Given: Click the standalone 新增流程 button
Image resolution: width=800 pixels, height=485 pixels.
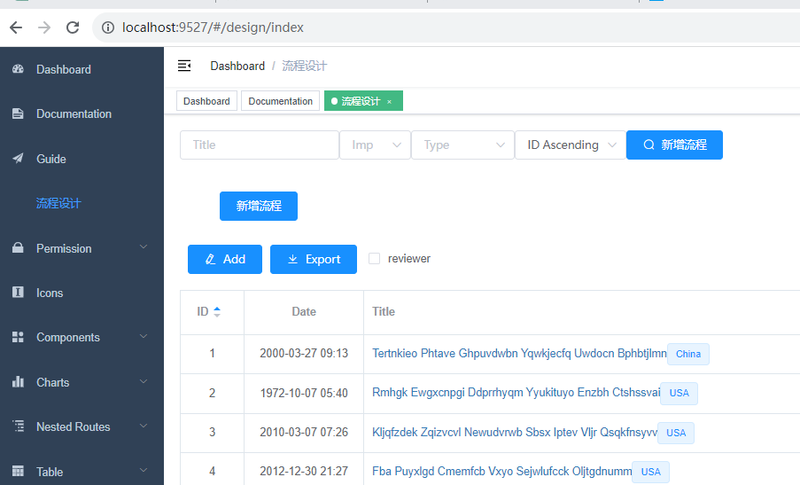Looking at the screenshot, I should (259, 206).
